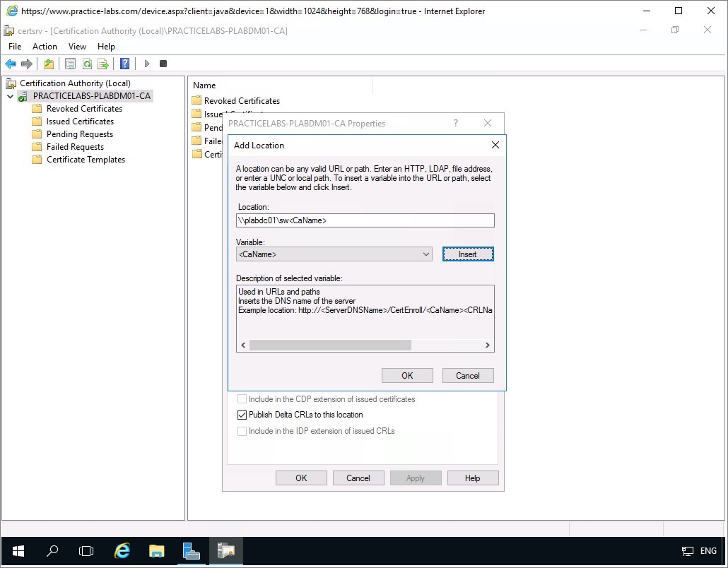Open the Action menu
Image resolution: width=728 pixels, height=568 pixels.
pos(45,47)
